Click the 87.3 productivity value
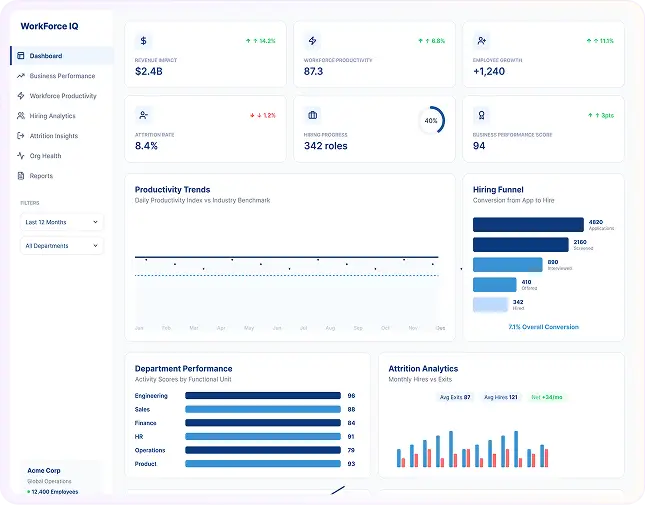 tap(313, 71)
